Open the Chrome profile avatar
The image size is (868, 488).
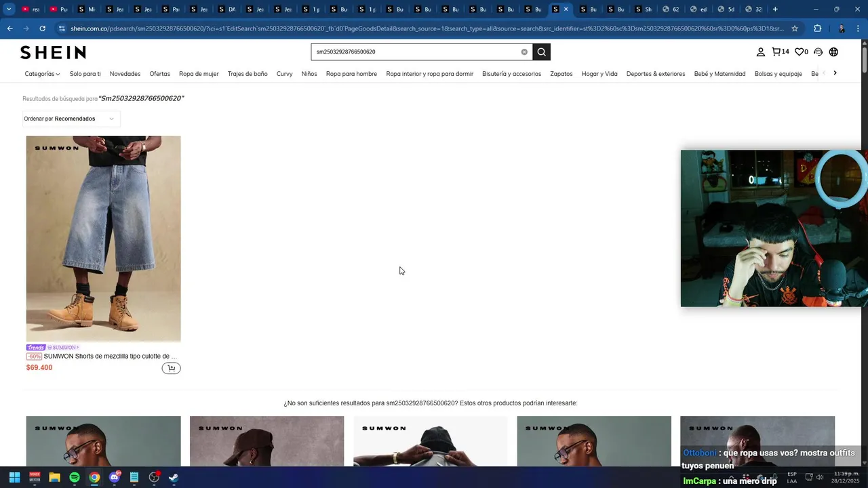[842, 28]
